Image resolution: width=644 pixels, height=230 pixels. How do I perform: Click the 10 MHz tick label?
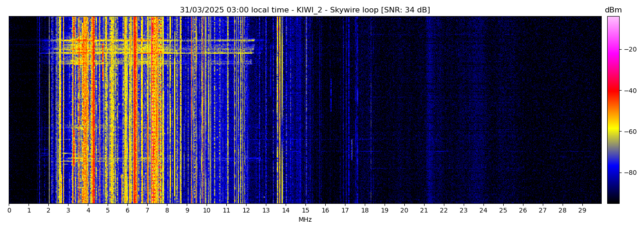[x=207, y=211]
